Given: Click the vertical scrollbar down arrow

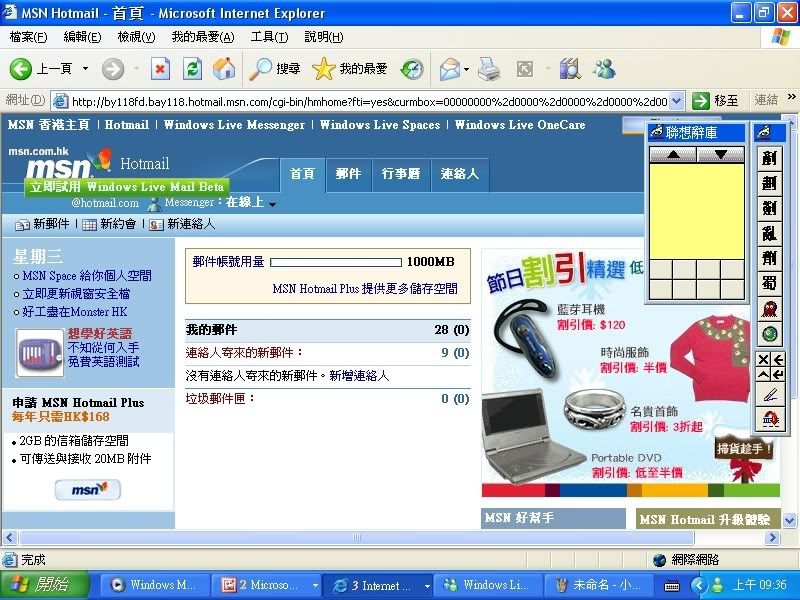Looking at the screenshot, I should 789,521.
